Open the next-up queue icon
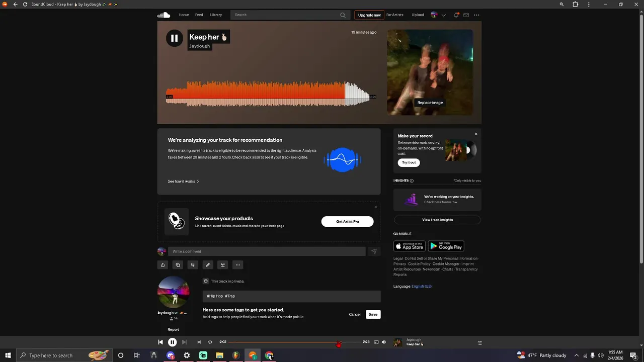Viewport: 644px width, 362px height. click(x=479, y=343)
